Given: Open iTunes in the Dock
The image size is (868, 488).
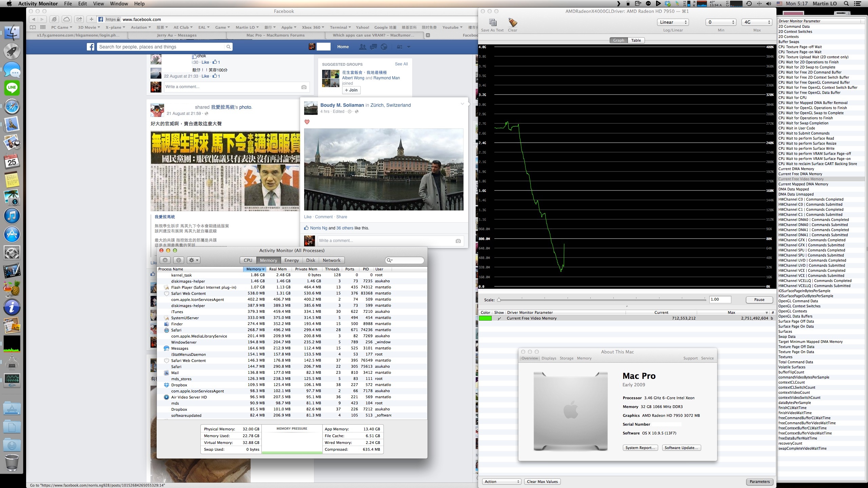Looking at the screenshot, I should pyautogui.click(x=12, y=216).
